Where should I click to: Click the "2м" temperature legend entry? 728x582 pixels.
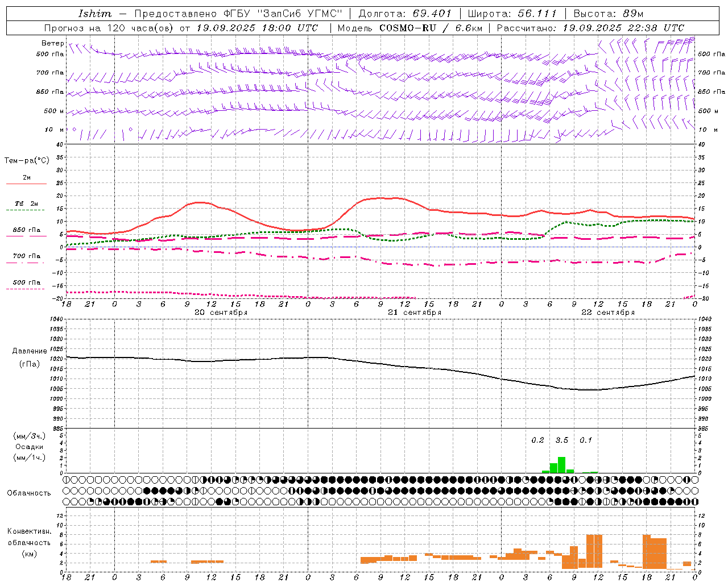point(27,178)
